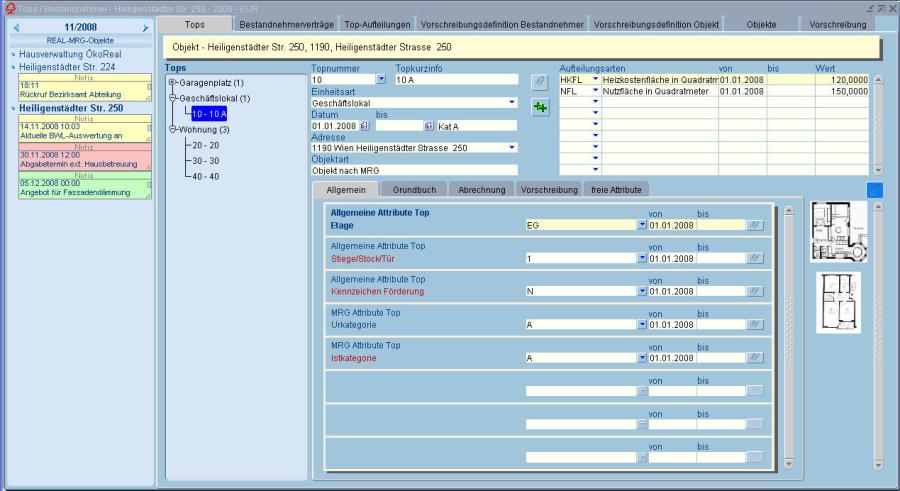This screenshot has height=491, width=900.
Task: Click the blue square icon above floor plans
Action: pos(875,190)
